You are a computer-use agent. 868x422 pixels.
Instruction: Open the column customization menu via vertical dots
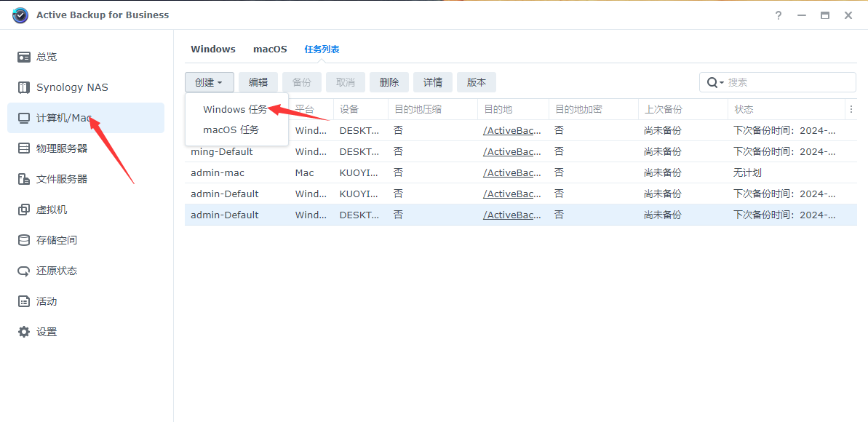pos(851,108)
